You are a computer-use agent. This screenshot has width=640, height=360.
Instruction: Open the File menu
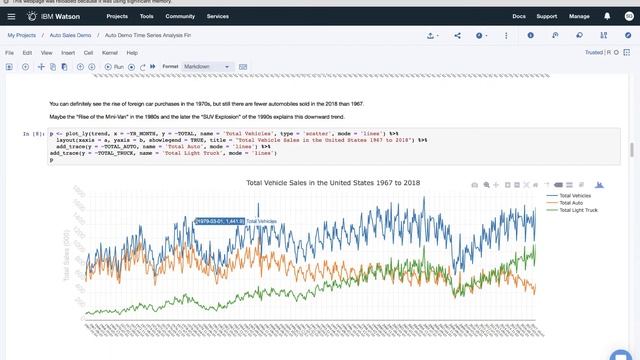pyautogui.click(x=9, y=53)
